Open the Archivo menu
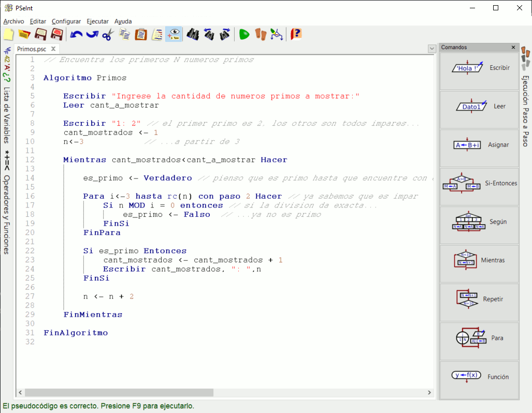Screen dimensions: 532x413 pyautogui.click(x=13, y=21)
